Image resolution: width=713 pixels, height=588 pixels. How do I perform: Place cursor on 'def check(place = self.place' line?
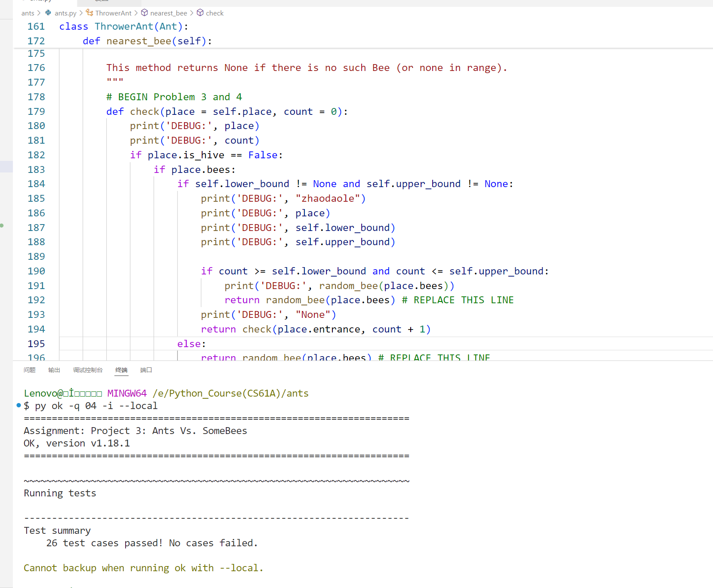point(227,112)
